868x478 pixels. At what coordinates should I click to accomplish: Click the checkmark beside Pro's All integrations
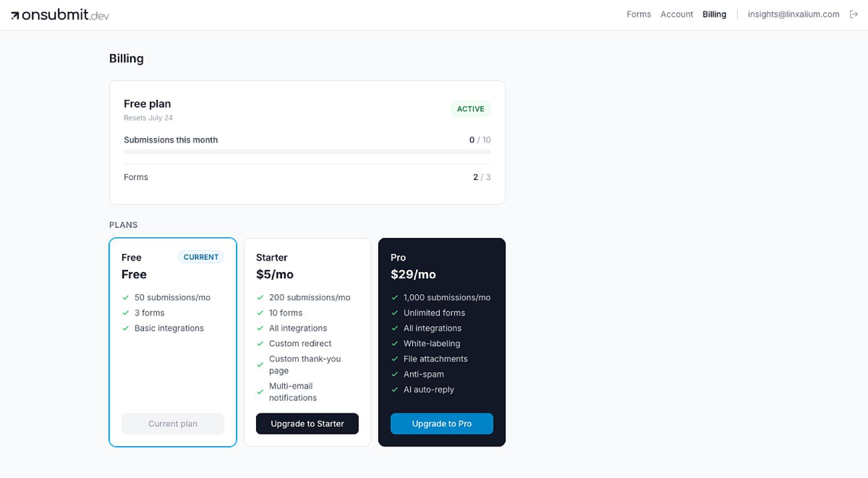coord(395,328)
